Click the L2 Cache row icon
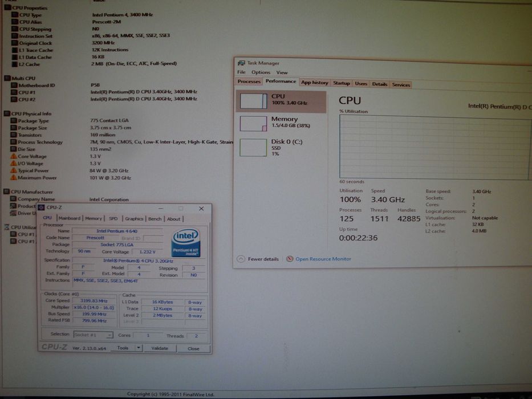The height and width of the screenshot is (399, 532). (x=14, y=64)
